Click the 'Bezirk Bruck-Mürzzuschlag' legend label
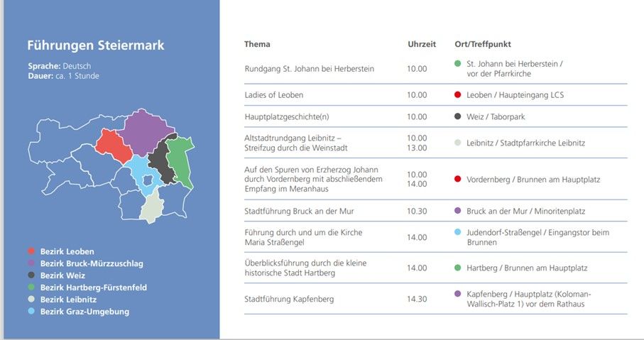 pos(92,263)
